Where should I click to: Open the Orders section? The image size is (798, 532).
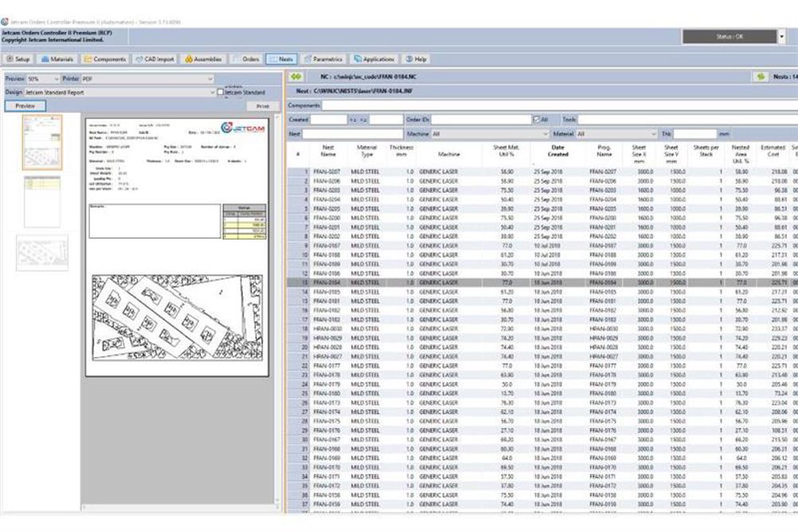click(x=246, y=59)
